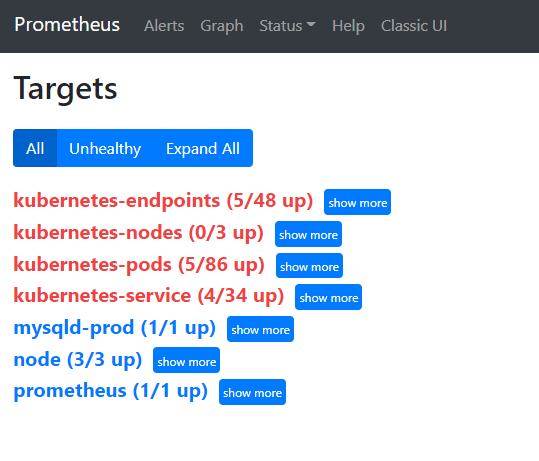Select the All targets filter
This screenshot has width=539, height=461.
(x=35, y=148)
